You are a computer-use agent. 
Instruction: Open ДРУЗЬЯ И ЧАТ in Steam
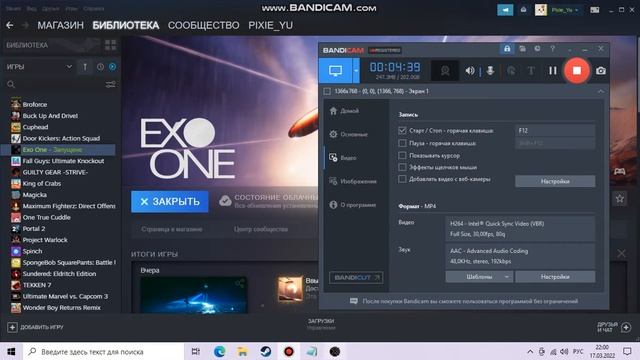pos(614,327)
